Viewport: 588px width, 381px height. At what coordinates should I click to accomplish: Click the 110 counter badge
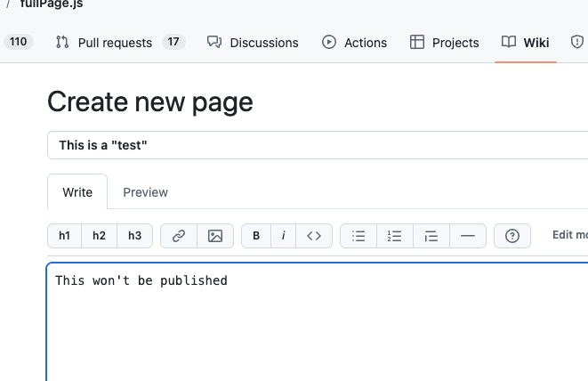(19, 42)
